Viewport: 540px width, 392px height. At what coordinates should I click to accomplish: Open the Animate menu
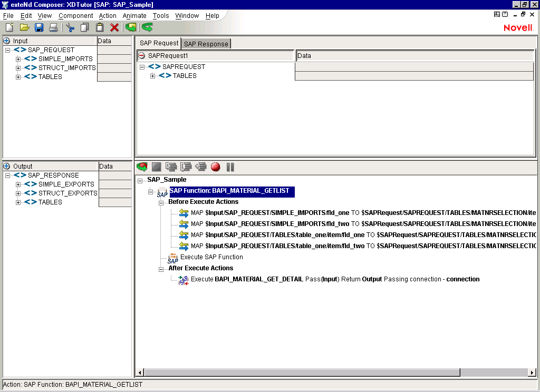(x=134, y=16)
